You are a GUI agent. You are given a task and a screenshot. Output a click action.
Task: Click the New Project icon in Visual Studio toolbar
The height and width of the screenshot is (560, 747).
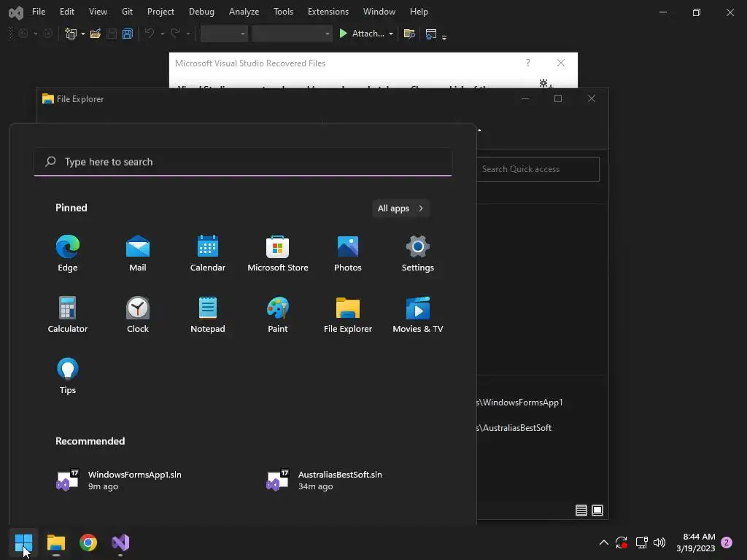[x=71, y=34]
